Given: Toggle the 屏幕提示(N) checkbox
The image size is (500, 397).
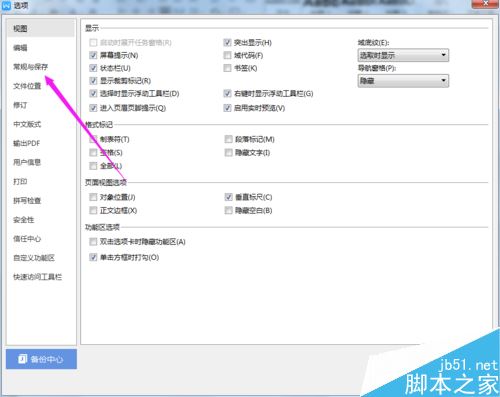Looking at the screenshot, I should point(93,55).
